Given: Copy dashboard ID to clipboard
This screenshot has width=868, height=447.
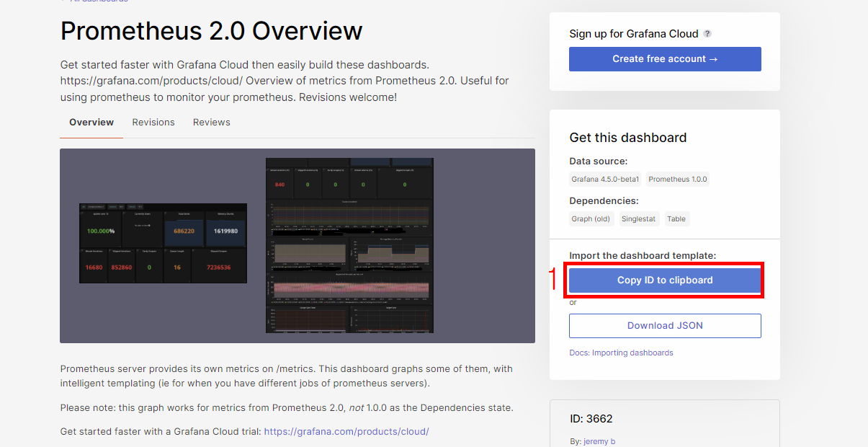Looking at the screenshot, I should tap(665, 280).
